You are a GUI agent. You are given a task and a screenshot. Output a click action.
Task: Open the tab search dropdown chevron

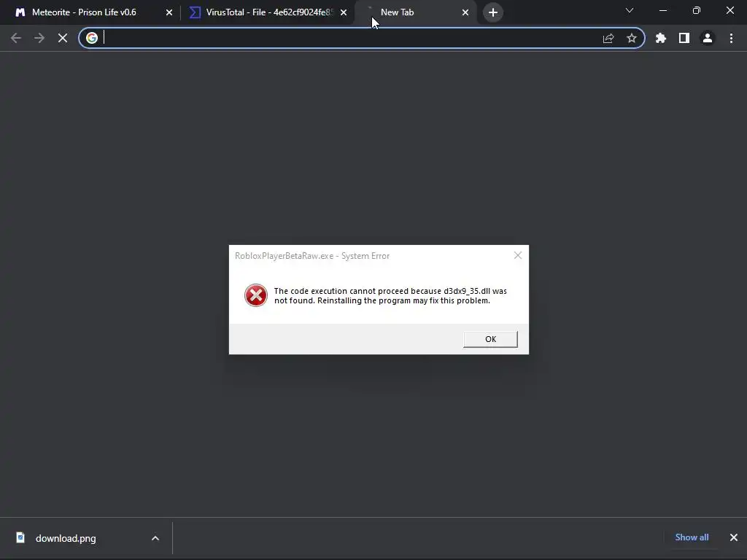[630, 10]
